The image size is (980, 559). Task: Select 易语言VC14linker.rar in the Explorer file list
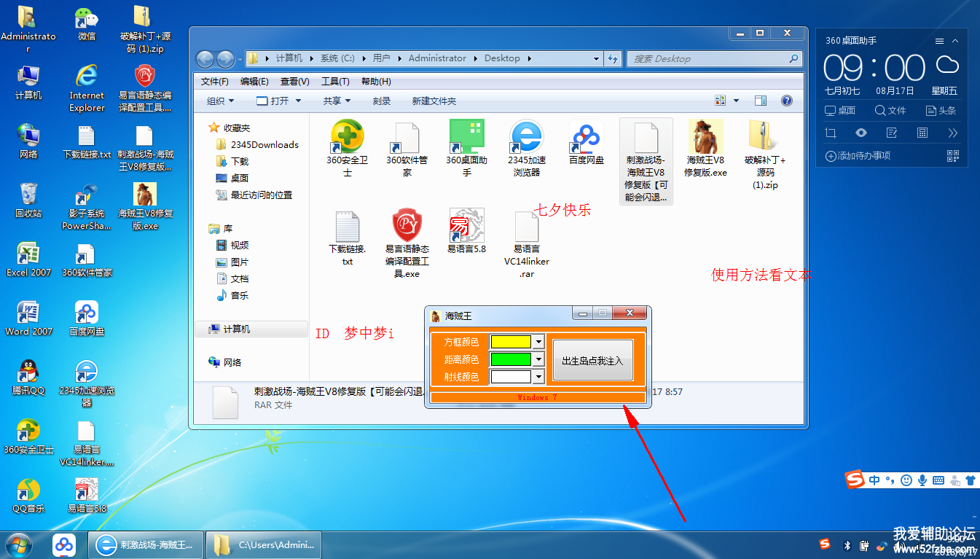pos(527,244)
